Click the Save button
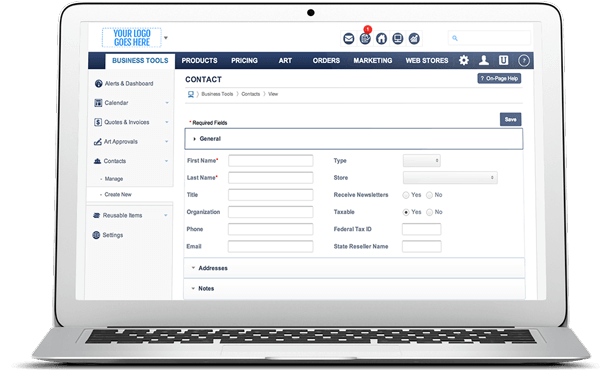This screenshot has height=370, width=610. [x=510, y=119]
